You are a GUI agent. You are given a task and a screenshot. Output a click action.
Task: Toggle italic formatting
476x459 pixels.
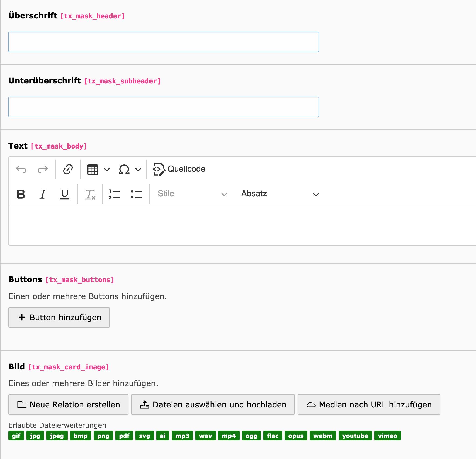43,194
